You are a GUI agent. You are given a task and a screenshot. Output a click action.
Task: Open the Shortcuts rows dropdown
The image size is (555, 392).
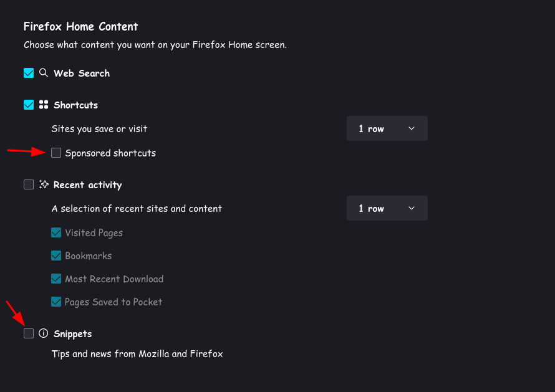387,128
